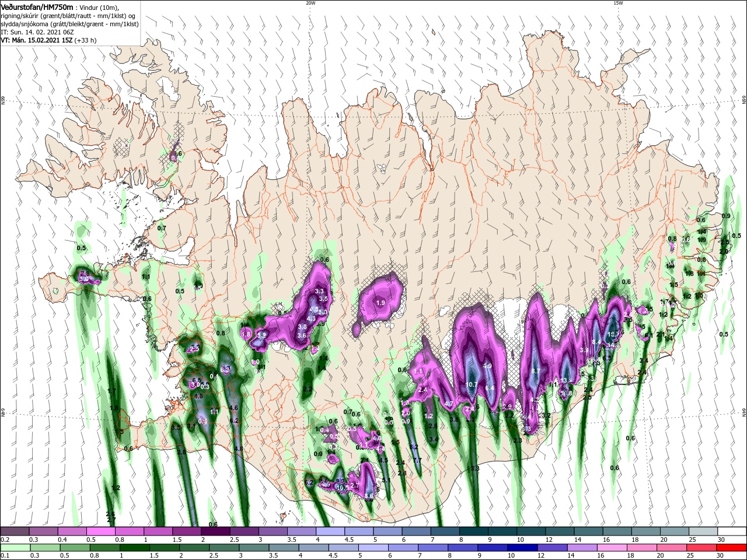The width and height of the screenshot is (747, 560).
Task: Click the '4.7' value near the purple snow band
Action: tap(449, 404)
